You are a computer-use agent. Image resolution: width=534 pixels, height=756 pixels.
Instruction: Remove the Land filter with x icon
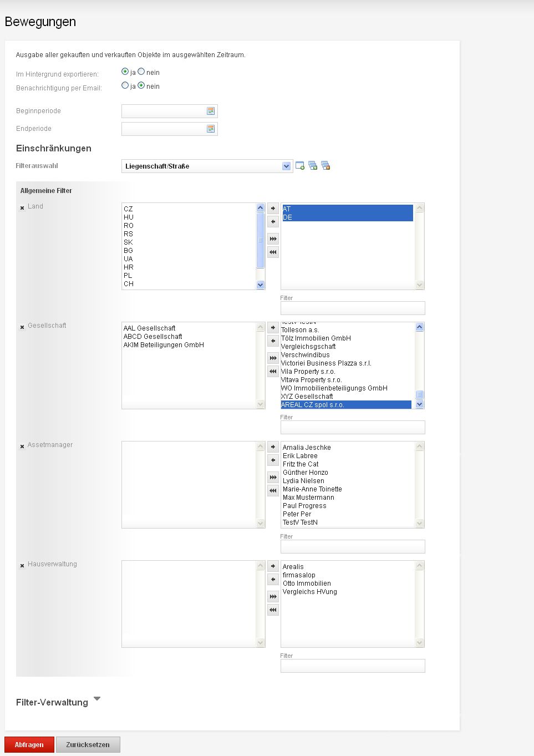click(x=22, y=208)
